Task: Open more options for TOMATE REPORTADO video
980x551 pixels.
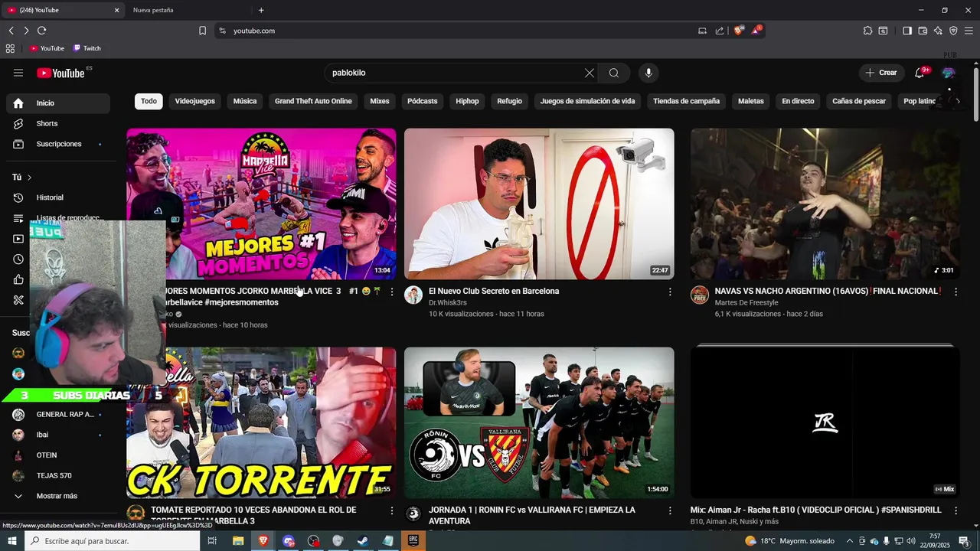Action: 392,510
